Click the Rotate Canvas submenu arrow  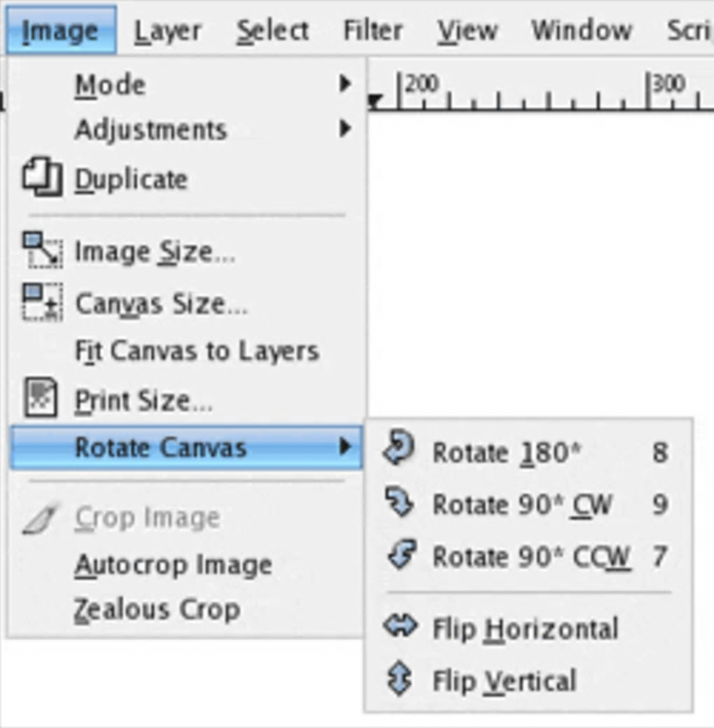[344, 447]
